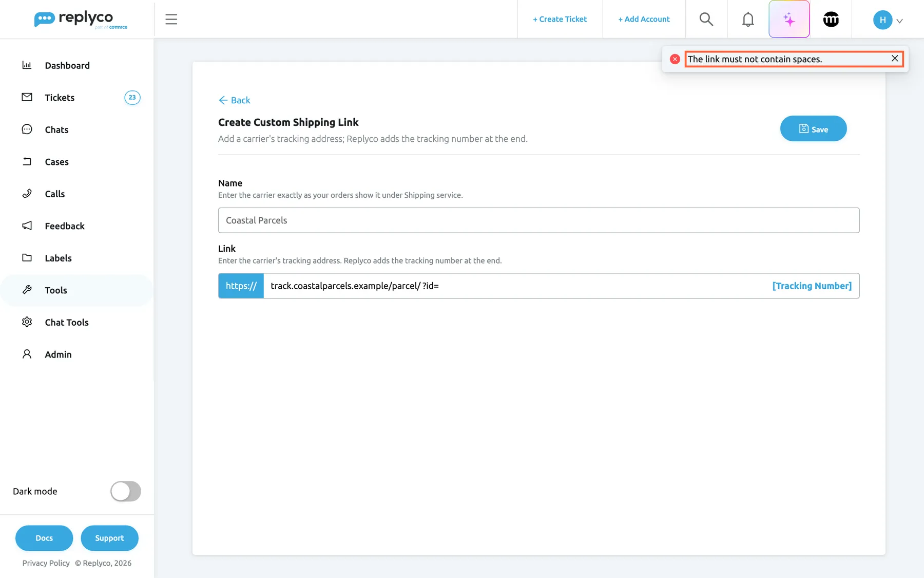This screenshot has height=578, width=924.
Task: Click the Admin person icon
Action: point(27,354)
